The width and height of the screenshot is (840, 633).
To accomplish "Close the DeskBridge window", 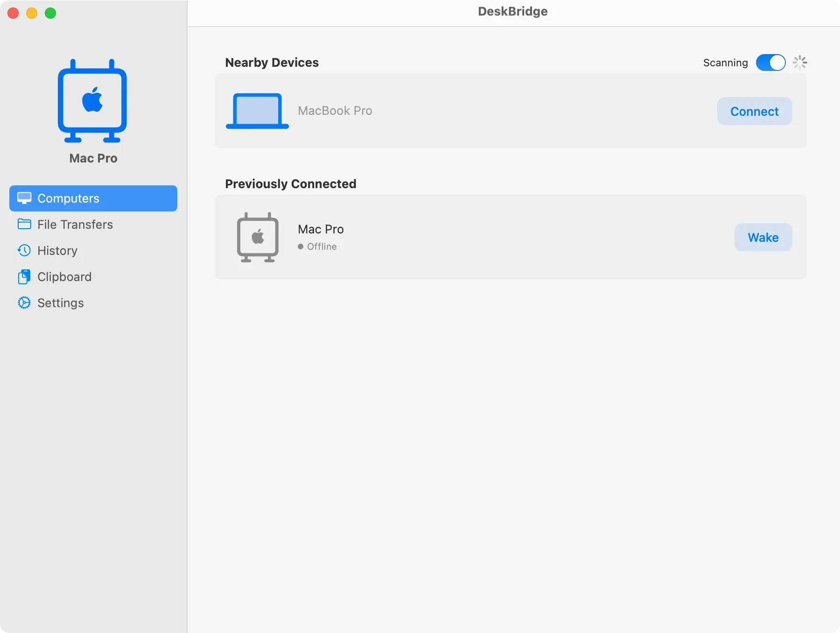I will pos(13,13).
